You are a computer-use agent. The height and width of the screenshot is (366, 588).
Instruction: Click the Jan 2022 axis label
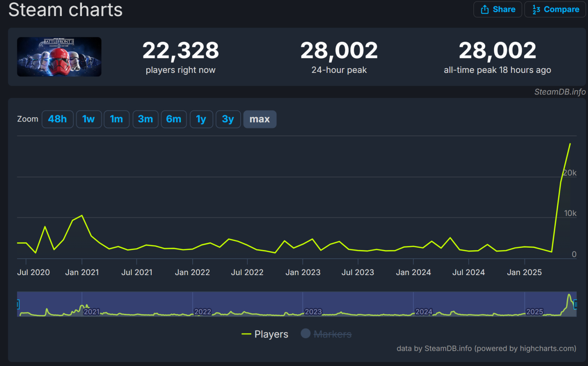point(192,272)
